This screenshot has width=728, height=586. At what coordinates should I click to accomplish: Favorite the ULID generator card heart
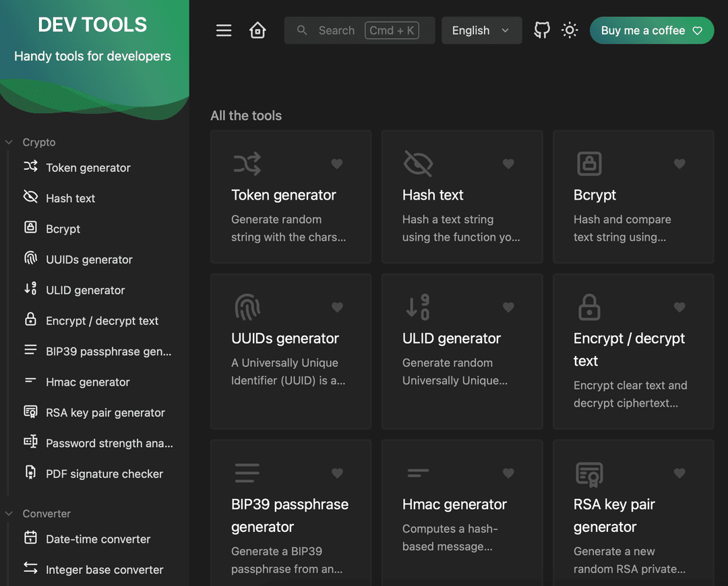tap(508, 307)
